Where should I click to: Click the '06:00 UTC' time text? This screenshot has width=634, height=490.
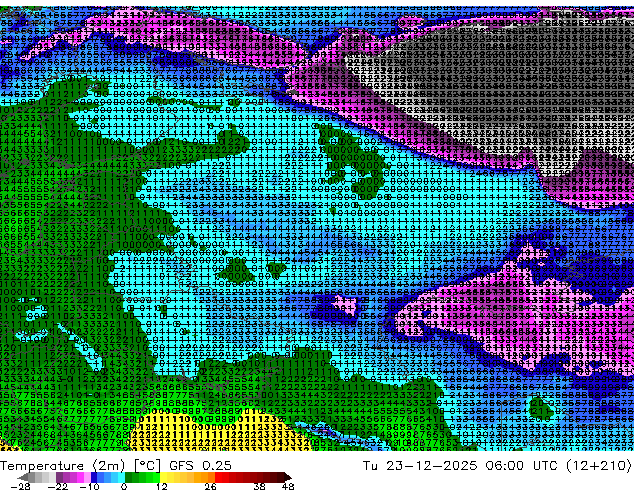(524, 466)
